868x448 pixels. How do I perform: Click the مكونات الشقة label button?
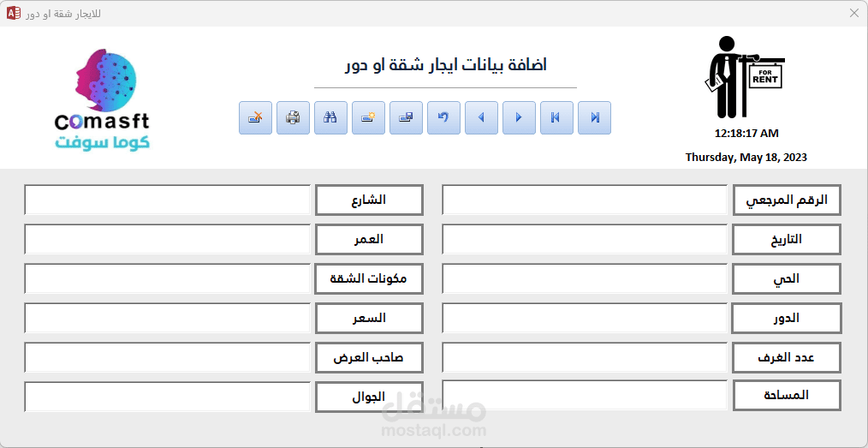click(369, 278)
